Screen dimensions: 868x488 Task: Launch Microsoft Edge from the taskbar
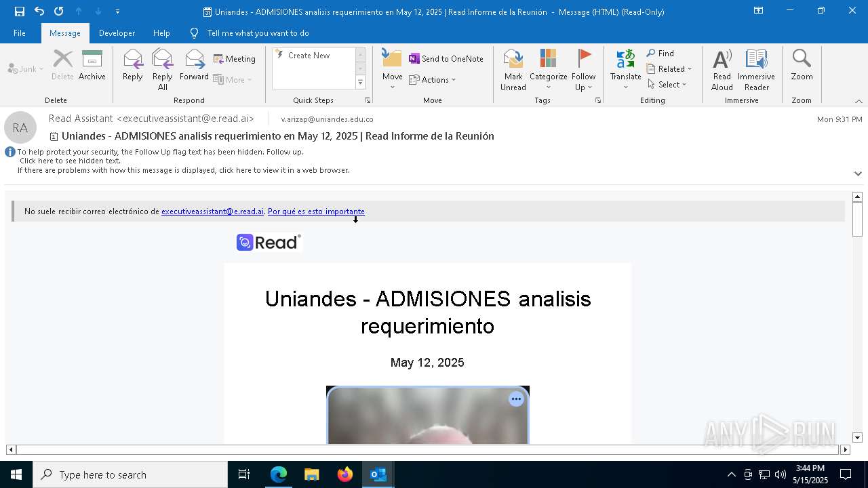coord(279,474)
